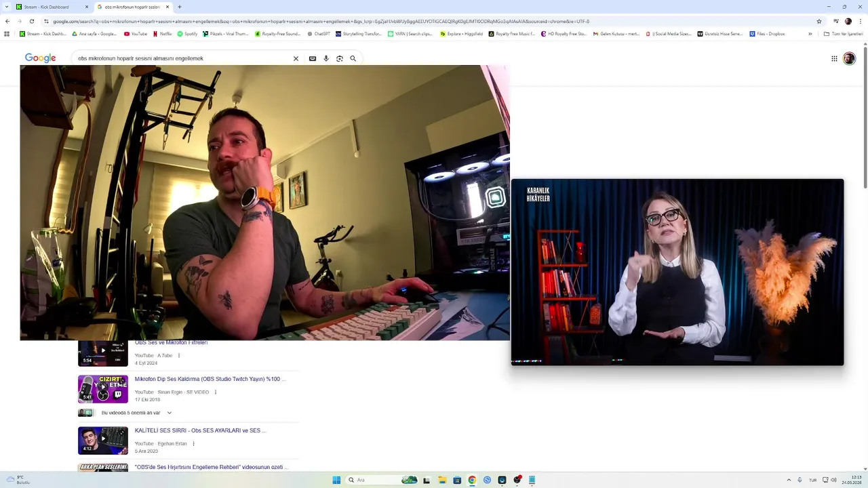Click into the Google search text field
This screenshot has height=488, width=868.
(x=183, y=58)
